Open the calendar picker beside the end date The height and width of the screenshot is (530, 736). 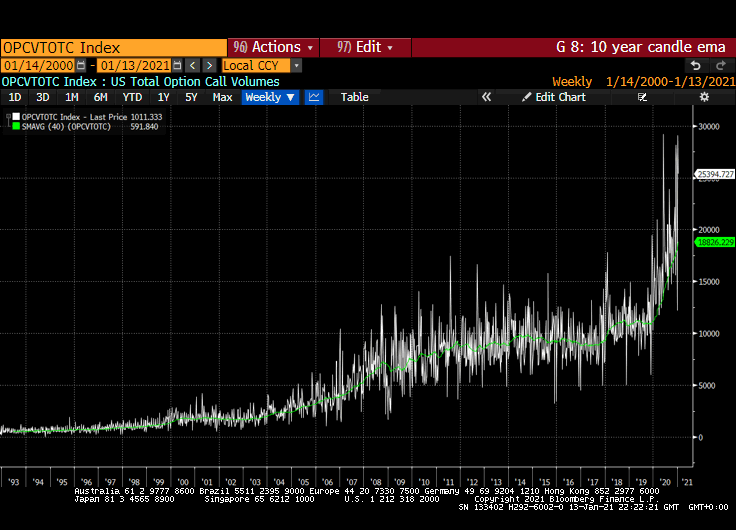point(177,65)
